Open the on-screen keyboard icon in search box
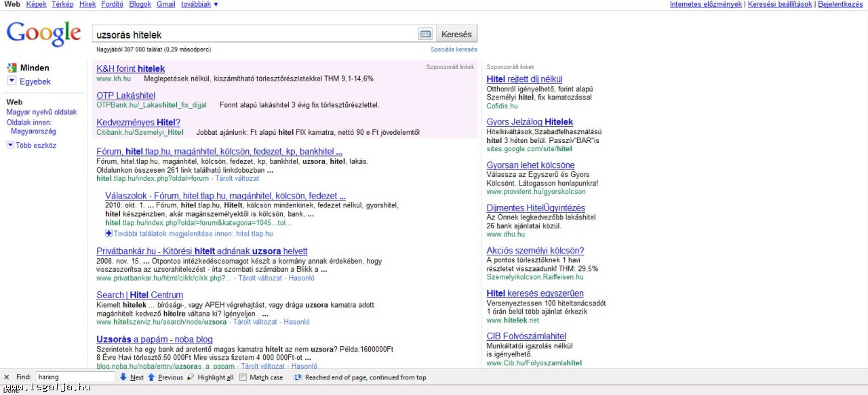Screen dimensions: 868x395 click(425, 34)
